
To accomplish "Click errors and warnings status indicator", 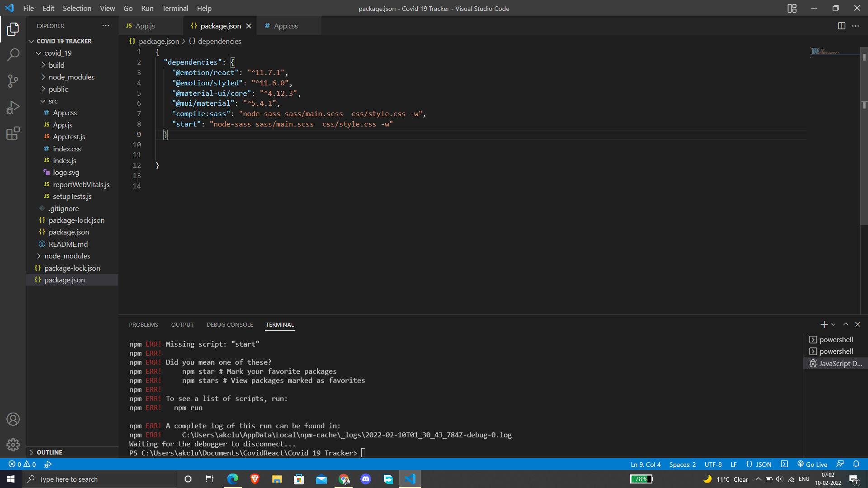I will pyautogui.click(x=22, y=464).
